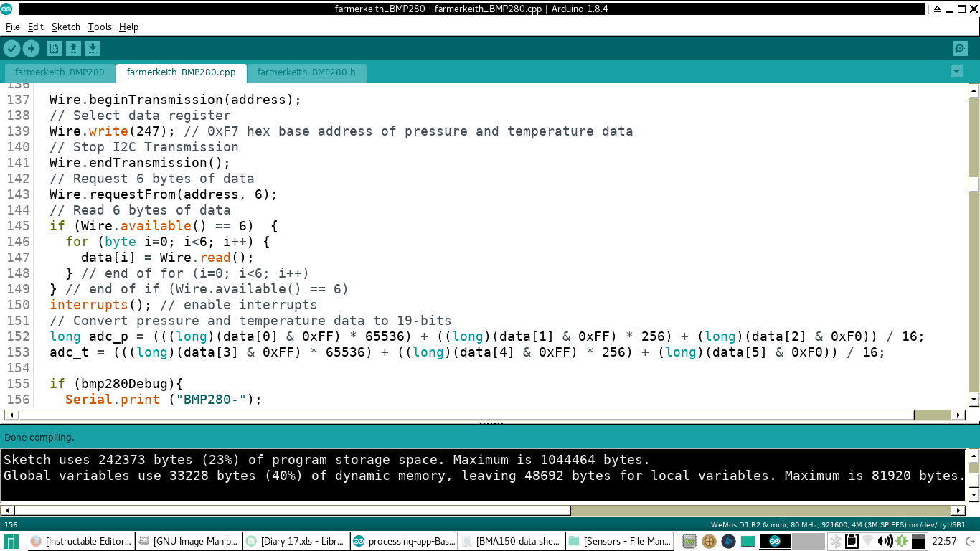Screen dimensions: 980x551
Task: Create a new sketch with the New icon
Action: (54, 48)
